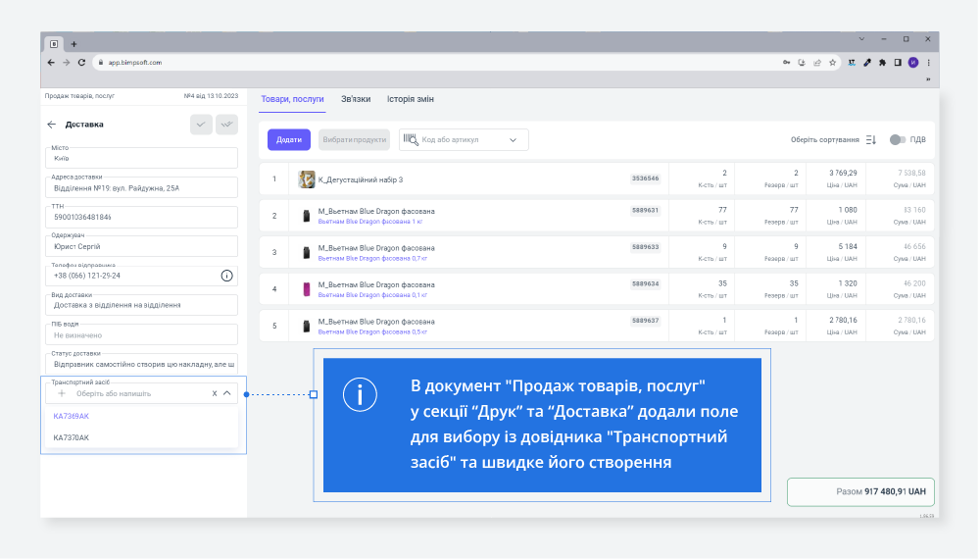980x559 pixels.
Task: Open browser extensions puzzle icon
Action: click(882, 62)
